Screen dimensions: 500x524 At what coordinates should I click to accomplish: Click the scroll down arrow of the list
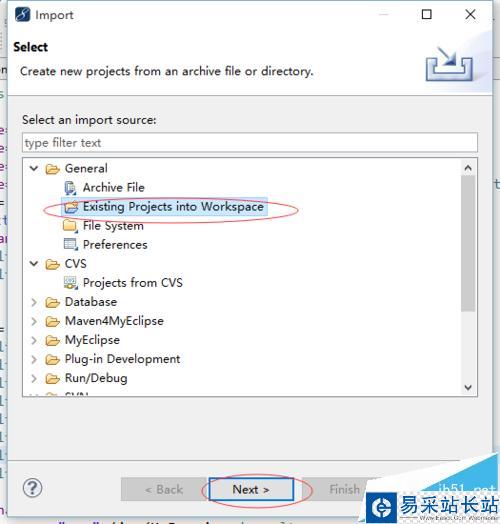click(x=468, y=387)
